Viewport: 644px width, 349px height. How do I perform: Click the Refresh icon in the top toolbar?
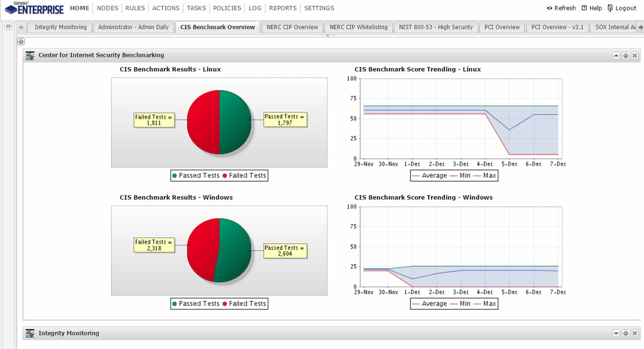549,8
